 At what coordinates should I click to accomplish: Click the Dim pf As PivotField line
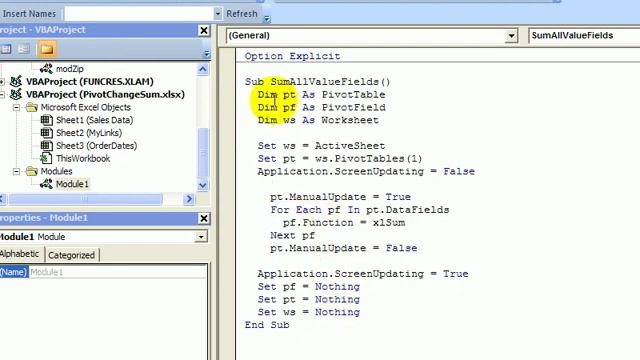pyautogui.click(x=321, y=107)
